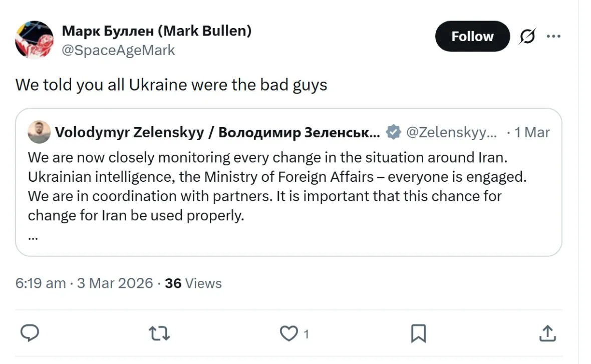Screen dimensions: 591x364
Task: Click Zelenskyy's profile avatar in the quote
Action: coord(39,132)
